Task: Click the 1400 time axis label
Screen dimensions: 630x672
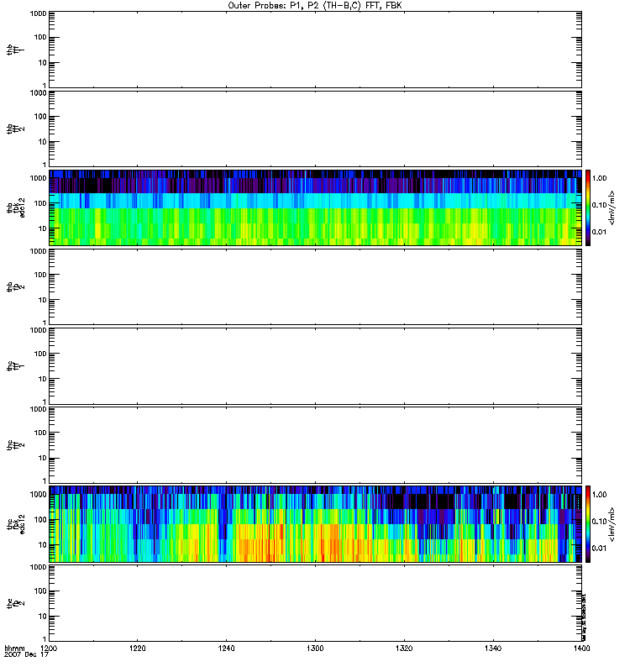Action: [x=581, y=648]
